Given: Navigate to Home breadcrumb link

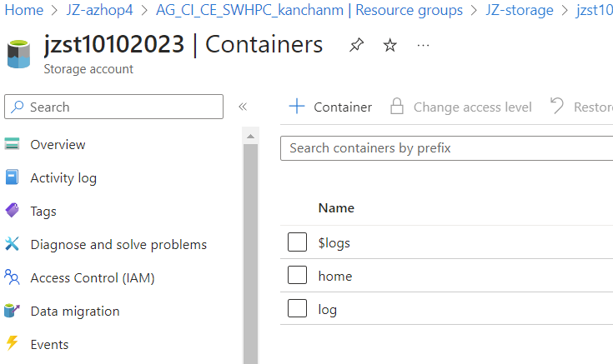Looking at the screenshot, I should (24, 10).
